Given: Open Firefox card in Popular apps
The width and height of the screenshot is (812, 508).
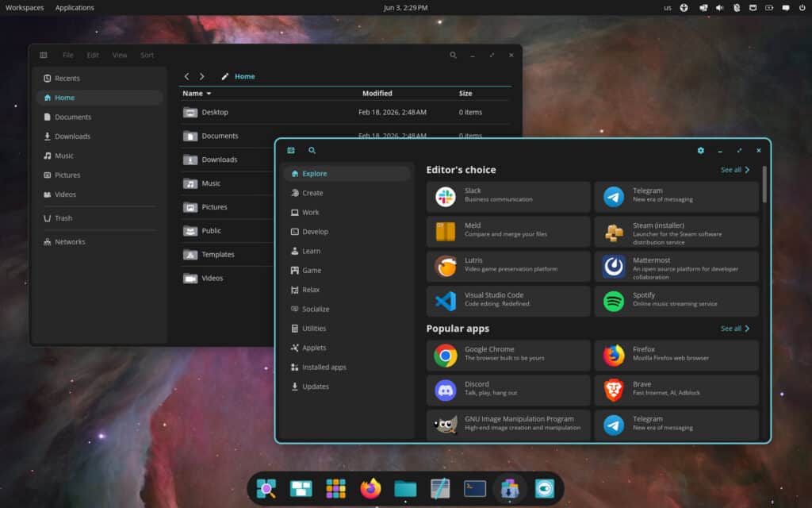Looking at the screenshot, I should pyautogui.click(x=676, y=356).
